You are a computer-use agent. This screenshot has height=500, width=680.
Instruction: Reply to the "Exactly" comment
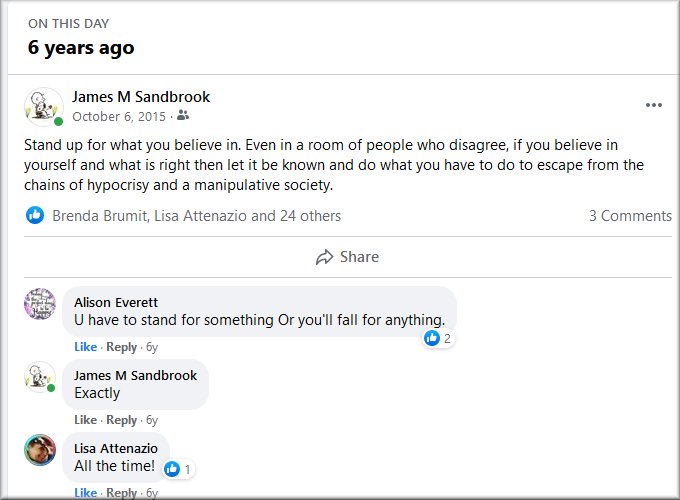pyautogui.click(x=121, y=420)
